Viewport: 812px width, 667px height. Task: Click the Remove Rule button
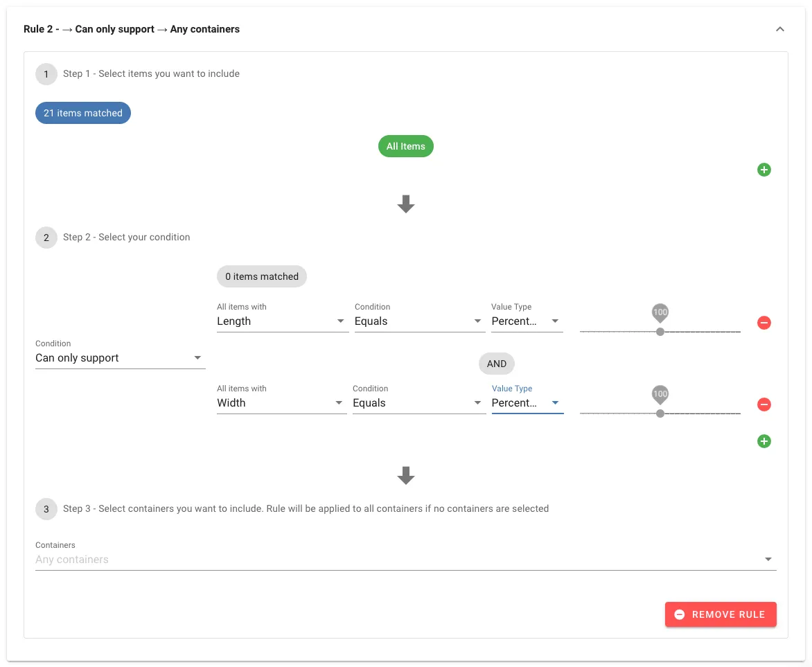721,614
